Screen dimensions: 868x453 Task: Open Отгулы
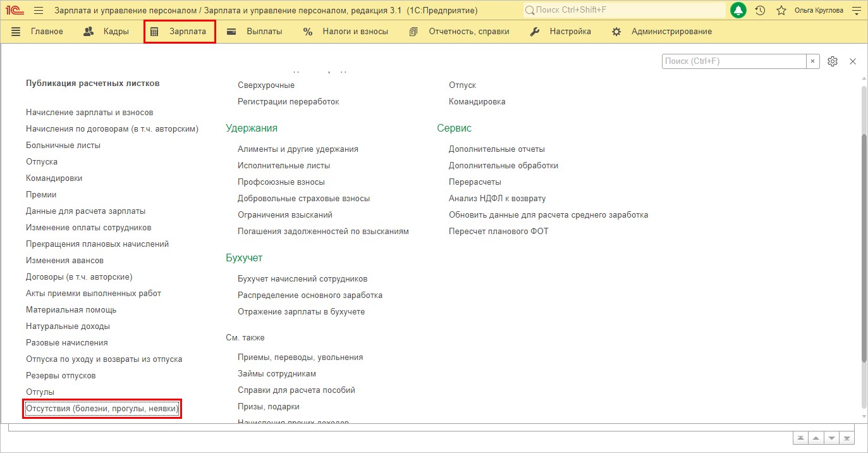(40, 392)
